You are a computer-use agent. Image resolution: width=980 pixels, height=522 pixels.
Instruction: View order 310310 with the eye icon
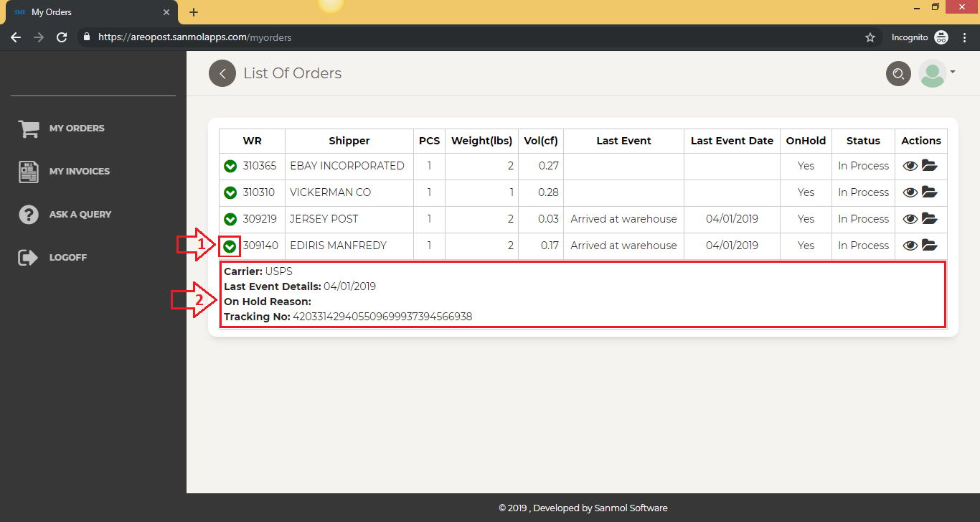click(x=910, y=192)
